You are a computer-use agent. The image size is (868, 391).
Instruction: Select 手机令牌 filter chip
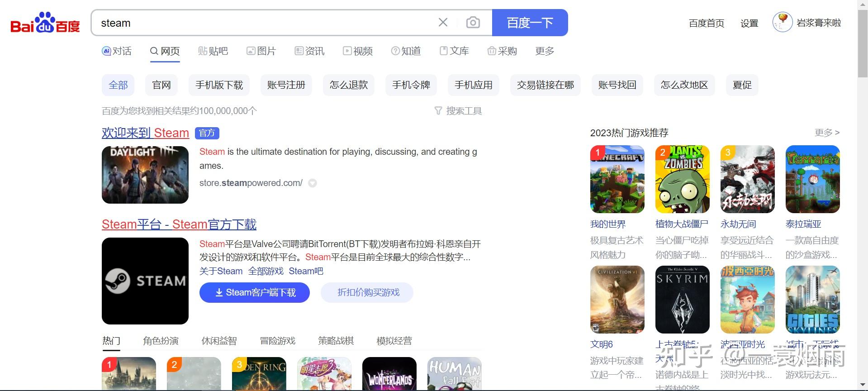click(411, 85)
